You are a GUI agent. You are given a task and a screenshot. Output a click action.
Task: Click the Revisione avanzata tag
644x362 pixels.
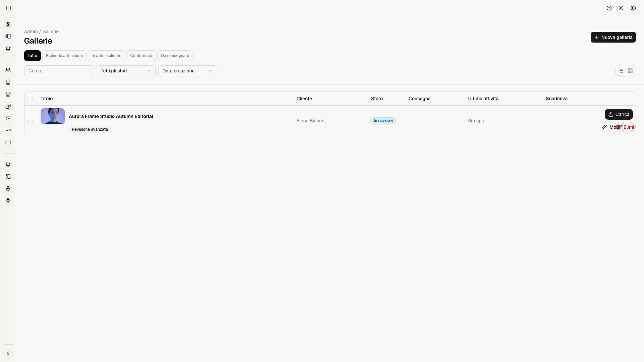[90, 129]
